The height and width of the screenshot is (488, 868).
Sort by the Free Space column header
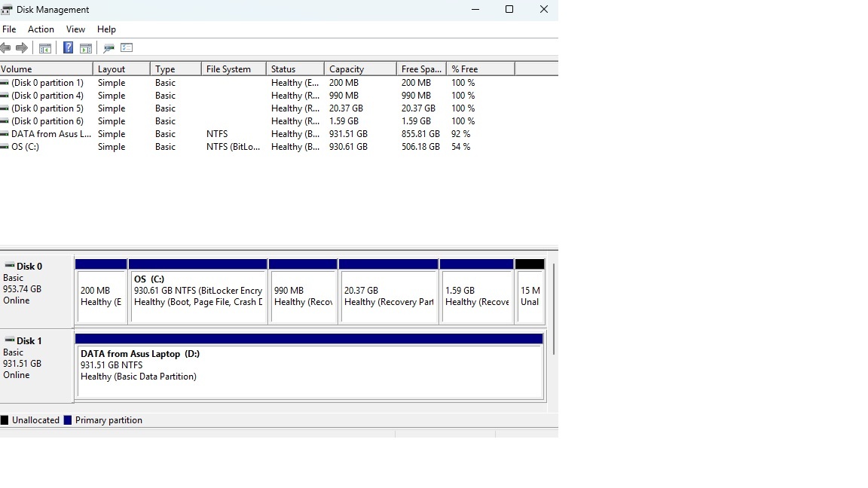(x=421, y=69)
